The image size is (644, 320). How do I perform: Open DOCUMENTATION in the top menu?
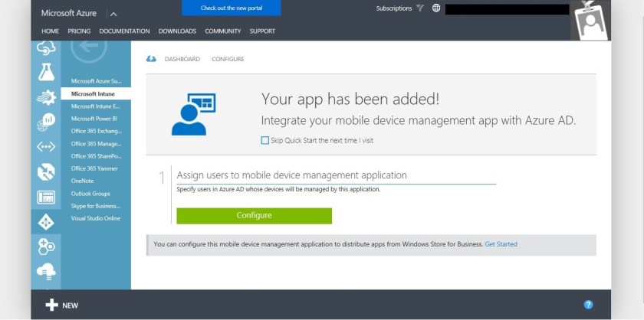pyautogui.click(x=124, y=31)
